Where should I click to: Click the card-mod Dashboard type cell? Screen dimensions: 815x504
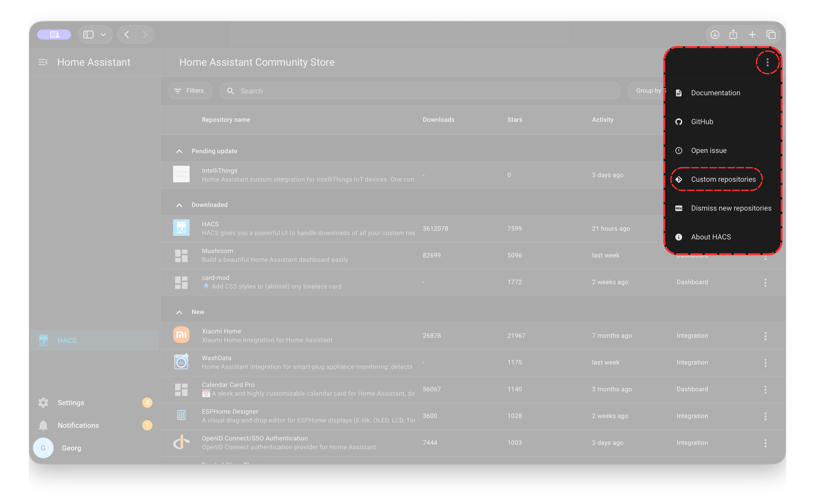click(x=692, y=282)
